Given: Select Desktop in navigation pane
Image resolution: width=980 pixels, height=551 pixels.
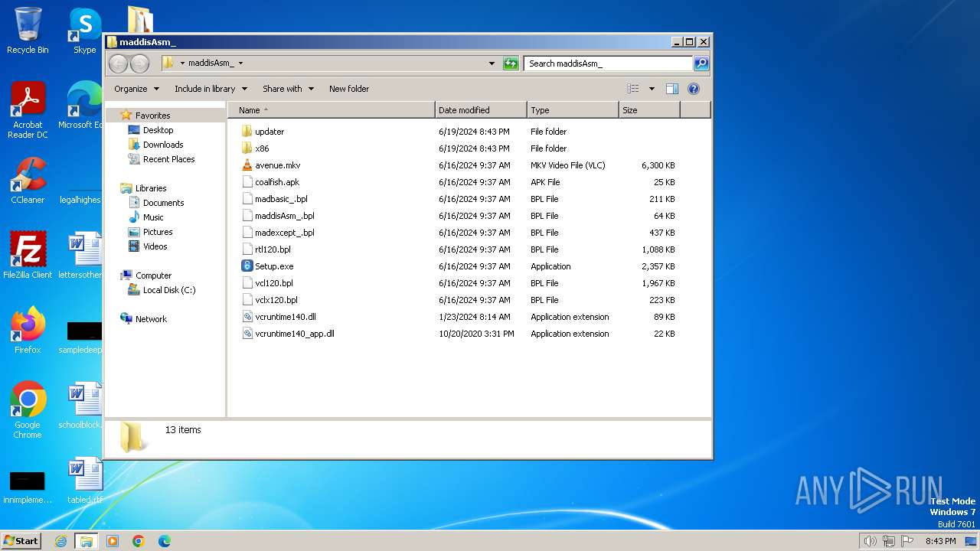Looking at the screenshot, I should pos(158,130).
